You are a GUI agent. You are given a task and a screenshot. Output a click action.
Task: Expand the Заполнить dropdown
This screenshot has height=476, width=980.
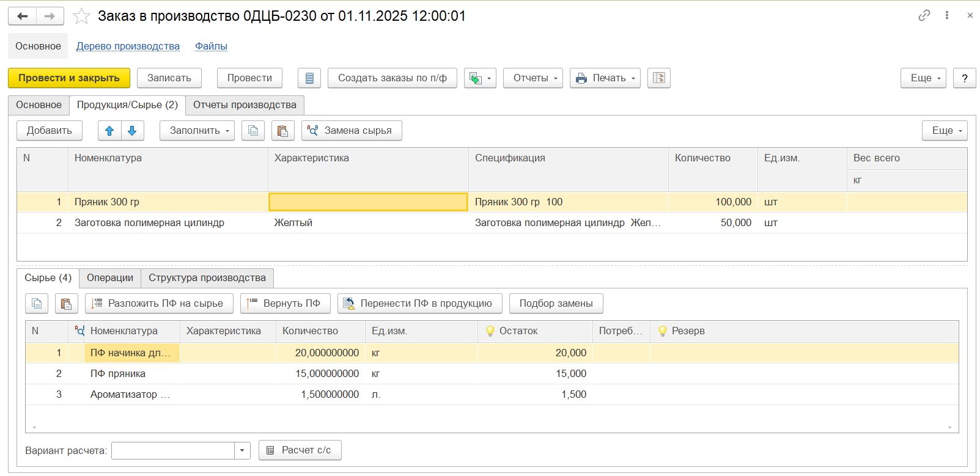197,131
